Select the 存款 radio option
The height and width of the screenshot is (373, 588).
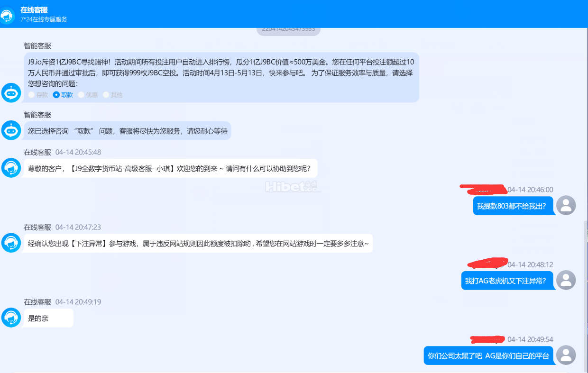[32, 95]
